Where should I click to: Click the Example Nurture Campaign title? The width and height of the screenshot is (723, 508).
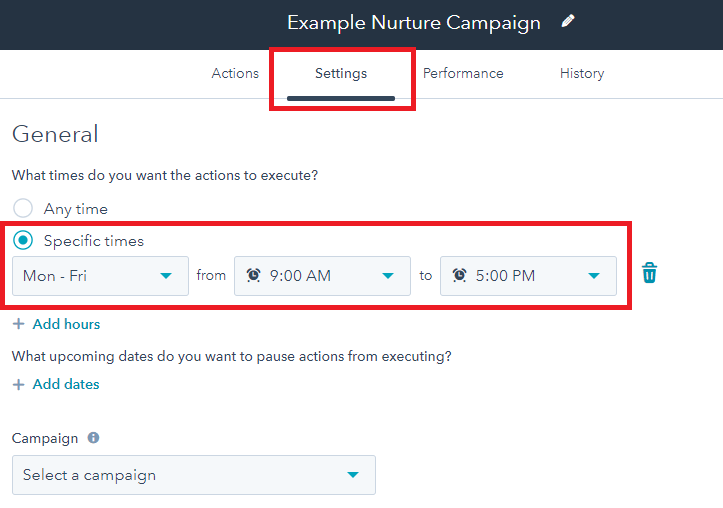pyautogui.click(x=414, y=23)
